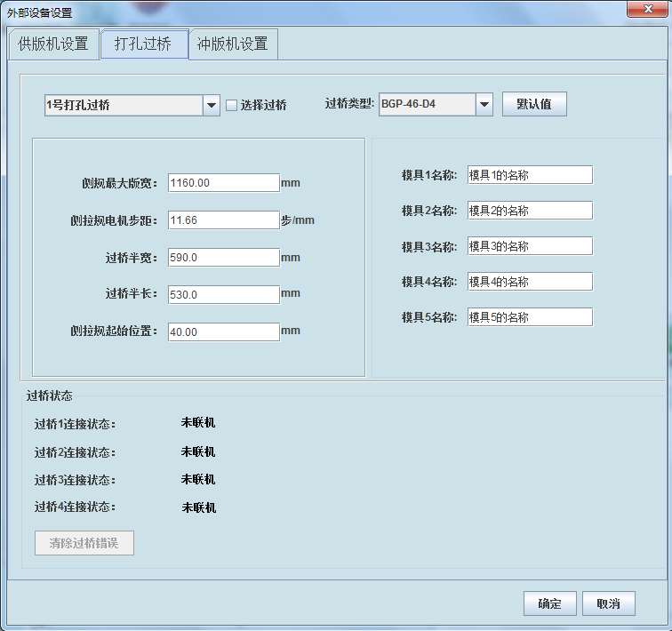Click the 默认值 button
Image resolution: width=672 pixels, height=631 pixels.
point(534,104)
